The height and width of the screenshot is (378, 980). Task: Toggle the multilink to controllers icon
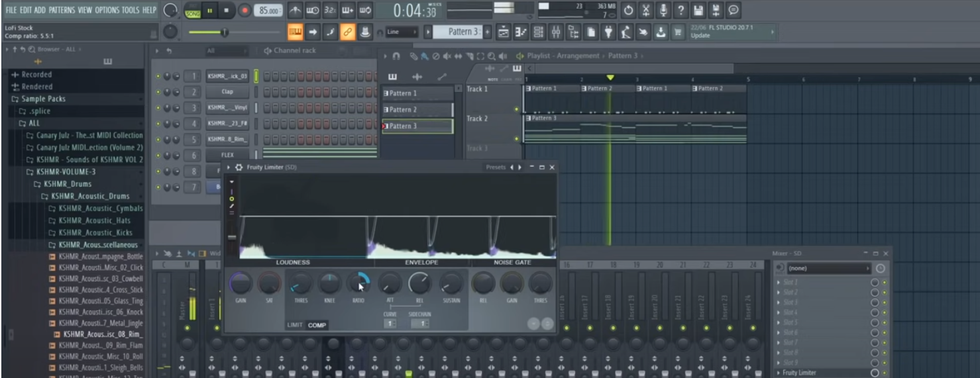[347, 32]
